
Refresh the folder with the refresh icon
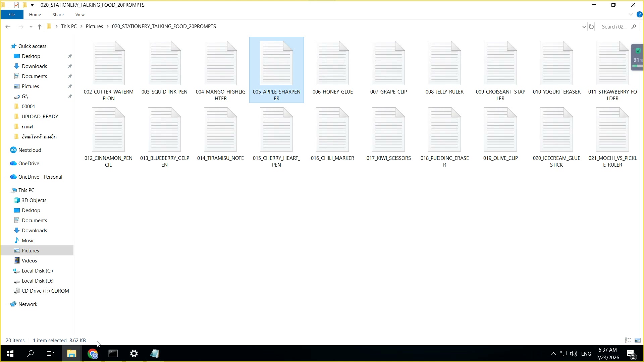click(x=591, y=26)
